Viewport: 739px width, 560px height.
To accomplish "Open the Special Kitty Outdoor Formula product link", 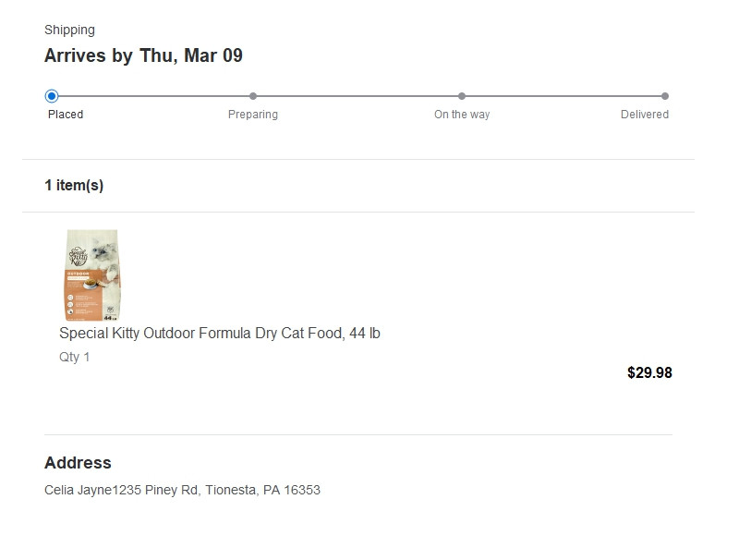I will [220, 334].
